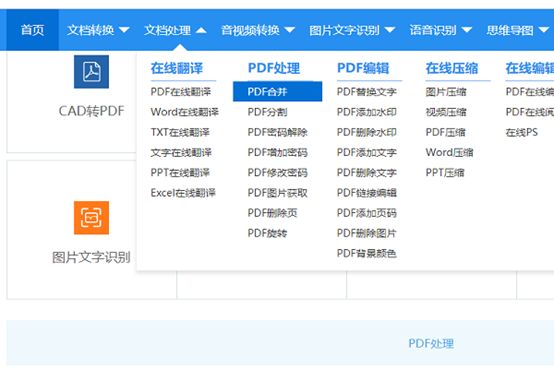Choose PDF密码解除 option

pyautogui.click(x=277, y=132)
